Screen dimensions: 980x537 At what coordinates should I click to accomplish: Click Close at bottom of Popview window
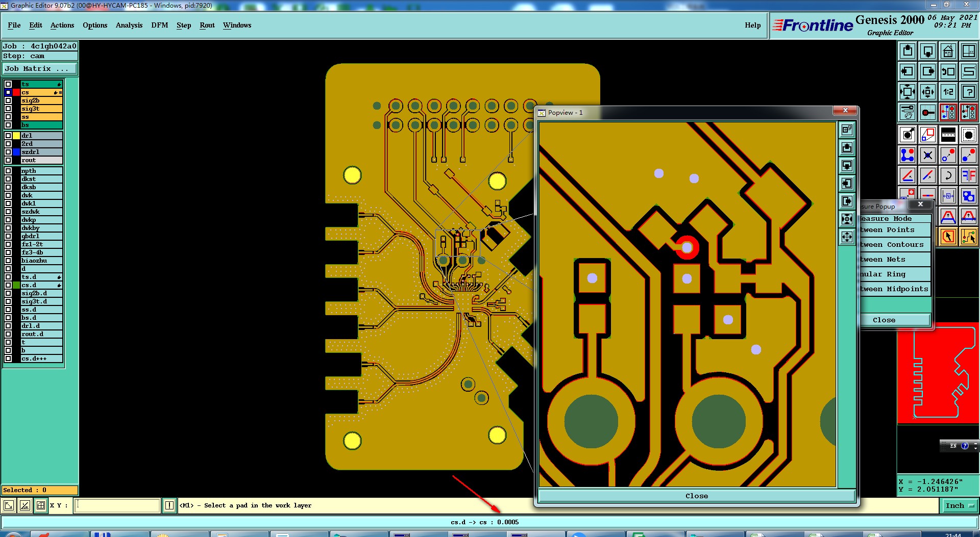[x=697, y=496]
